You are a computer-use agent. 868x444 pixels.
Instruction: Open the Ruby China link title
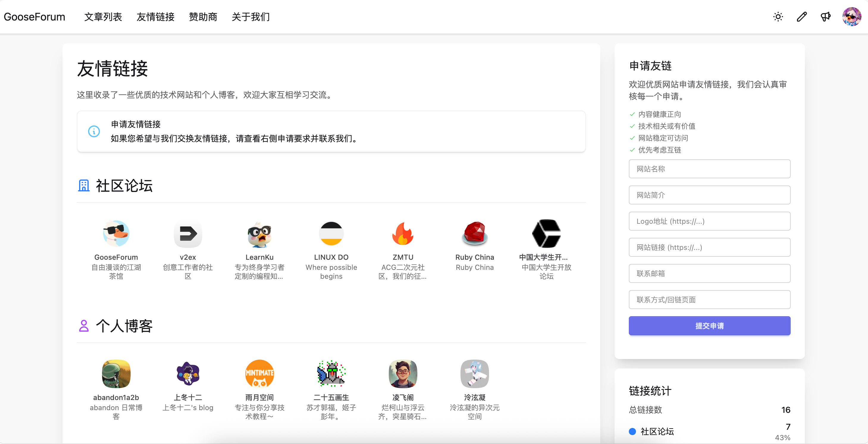click(475, 257)
